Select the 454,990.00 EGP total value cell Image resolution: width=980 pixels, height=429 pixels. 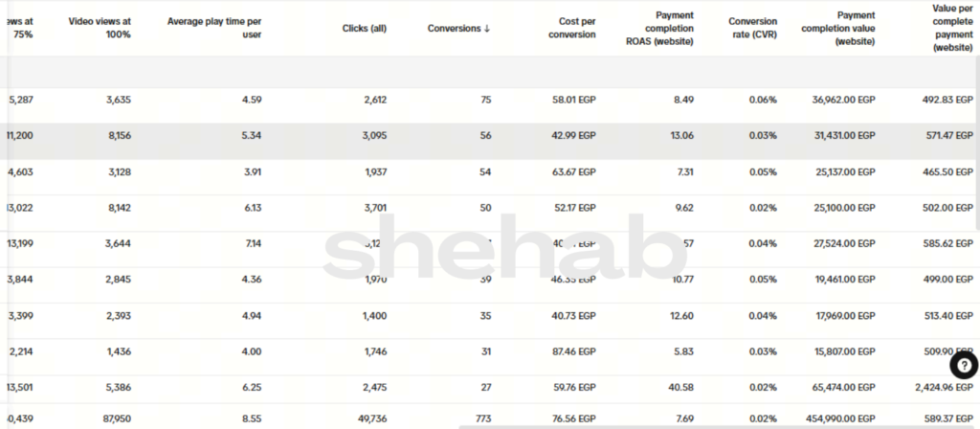coord(837,418)
